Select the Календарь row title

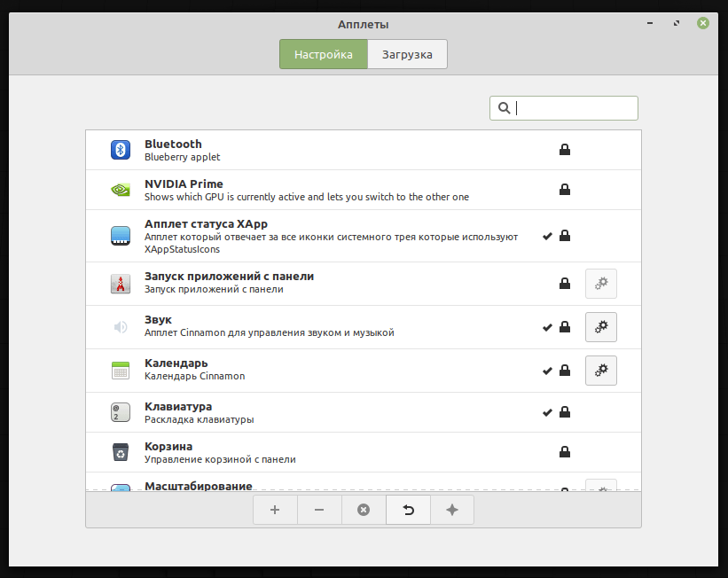176,363
